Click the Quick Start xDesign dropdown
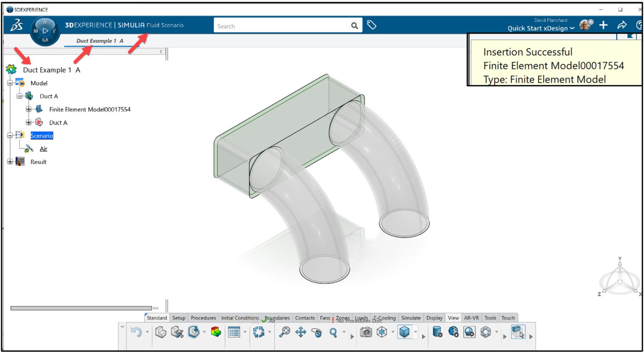 (x=538, y=28)
